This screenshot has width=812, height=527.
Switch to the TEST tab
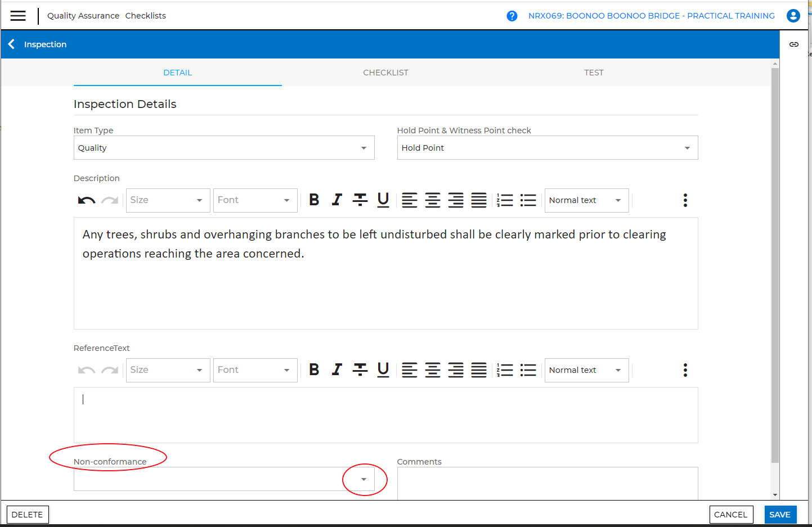click(594, 73)
